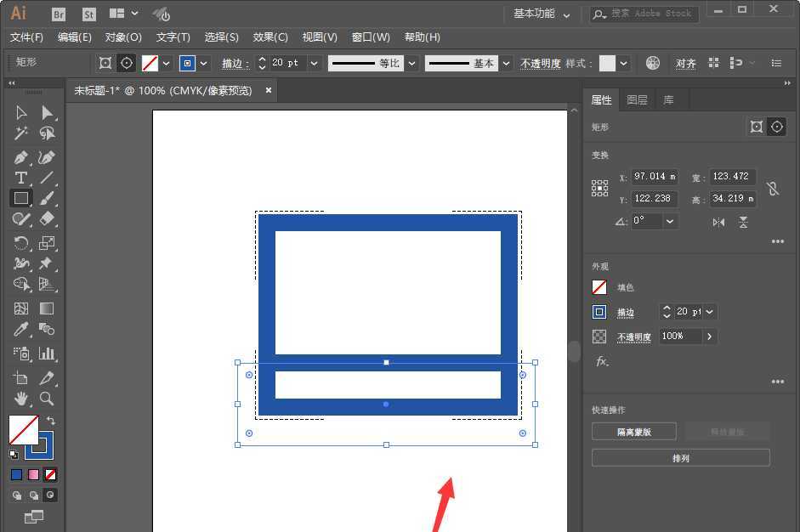Open the rotation angle dropdown
Screen dimensions: 800x532
pos(671,221)
